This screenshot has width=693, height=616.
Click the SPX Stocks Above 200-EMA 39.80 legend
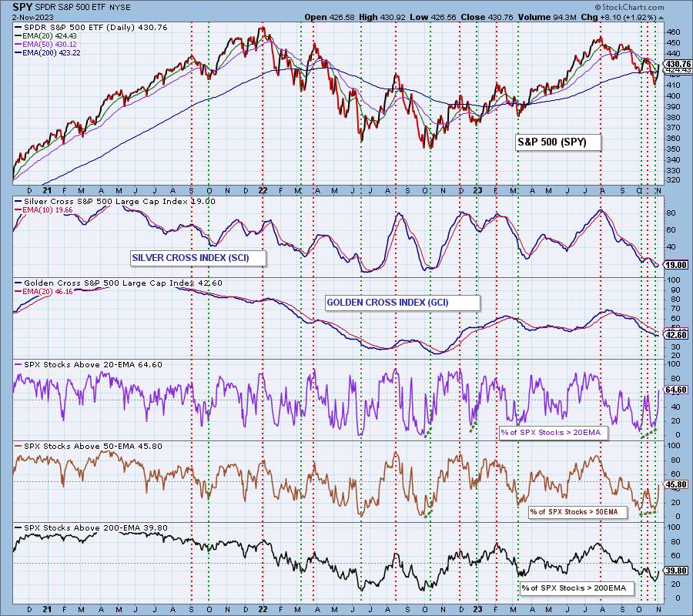point(91,528)
